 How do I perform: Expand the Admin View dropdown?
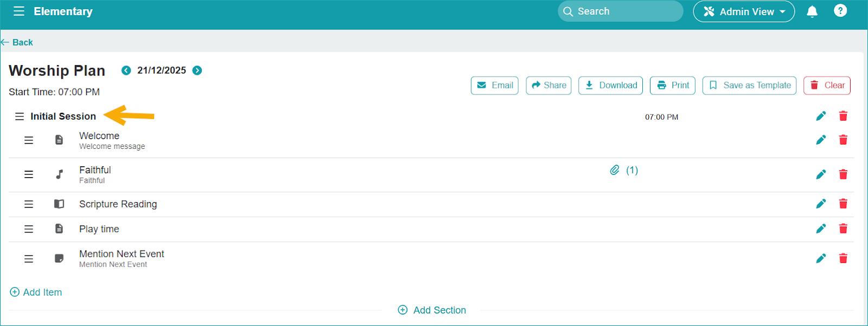tap(744, 11)
